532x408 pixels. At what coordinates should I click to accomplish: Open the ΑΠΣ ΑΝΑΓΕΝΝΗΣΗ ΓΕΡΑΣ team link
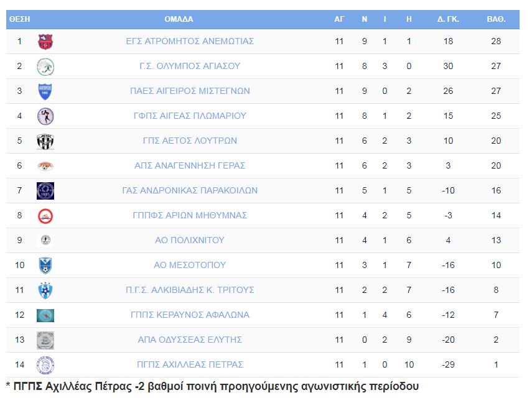tap(190, 165)
